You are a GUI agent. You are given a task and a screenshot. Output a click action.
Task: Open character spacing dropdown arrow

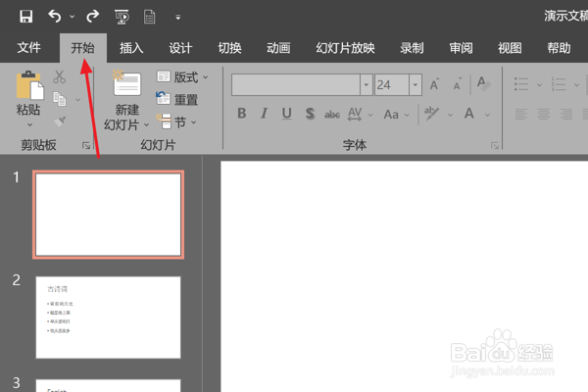click(370, 115)
